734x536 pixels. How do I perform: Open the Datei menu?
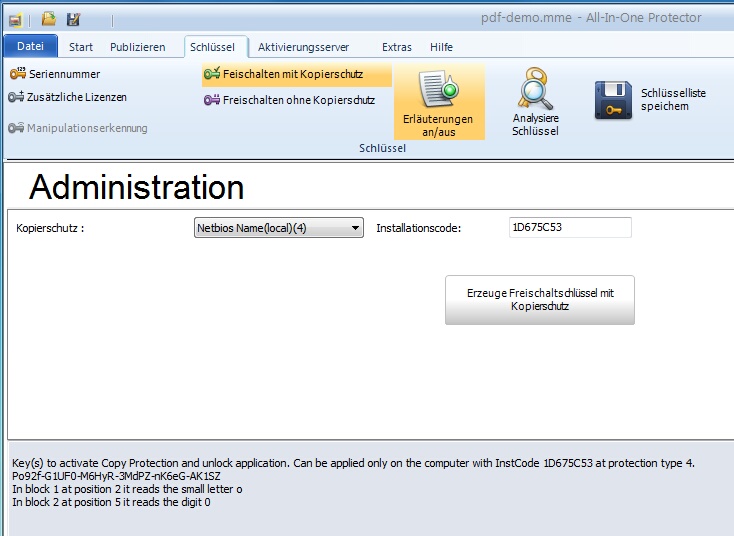tap(31, 47)
